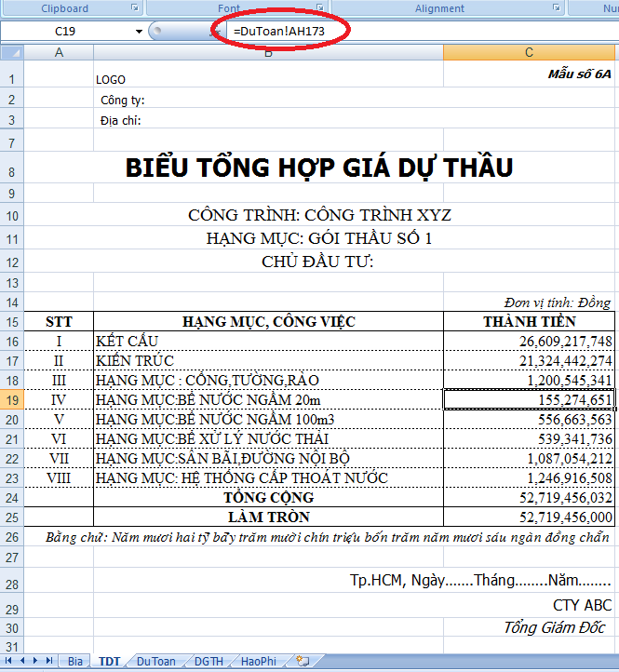Open the Font dialog launcher
The height and width of the screenshot is (672, 619).
click(320, 7)
